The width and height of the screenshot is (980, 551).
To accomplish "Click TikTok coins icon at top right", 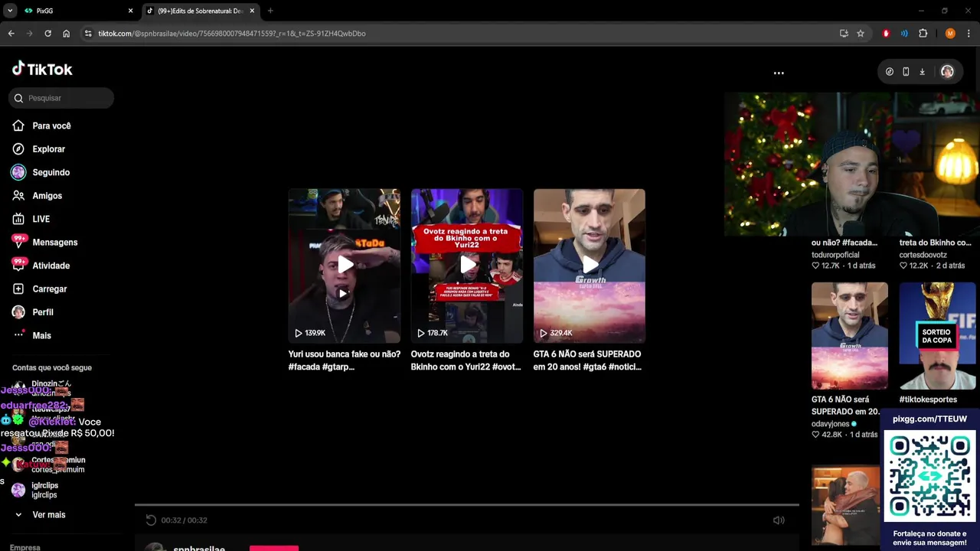I will click(x=890, y=72).
